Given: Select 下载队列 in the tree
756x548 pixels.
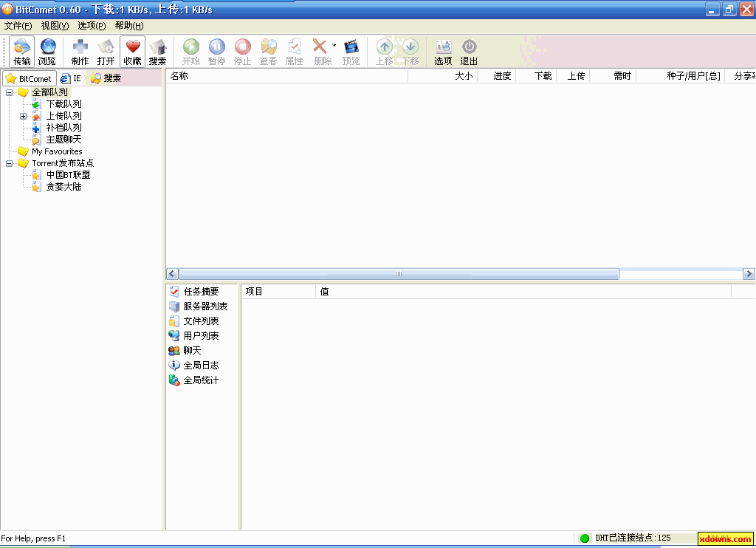Looking at the screenshot, I should pyautogui.click(x=63, y=103).
